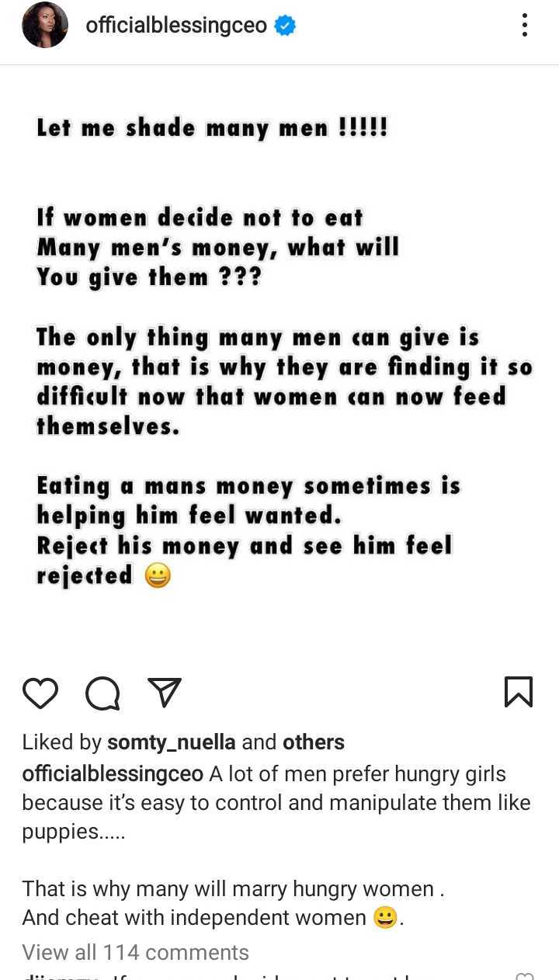The width and height of the screenshot is (559, 980).
Task: Share the post using the paper plane icon
Action: tap(164, 693)
